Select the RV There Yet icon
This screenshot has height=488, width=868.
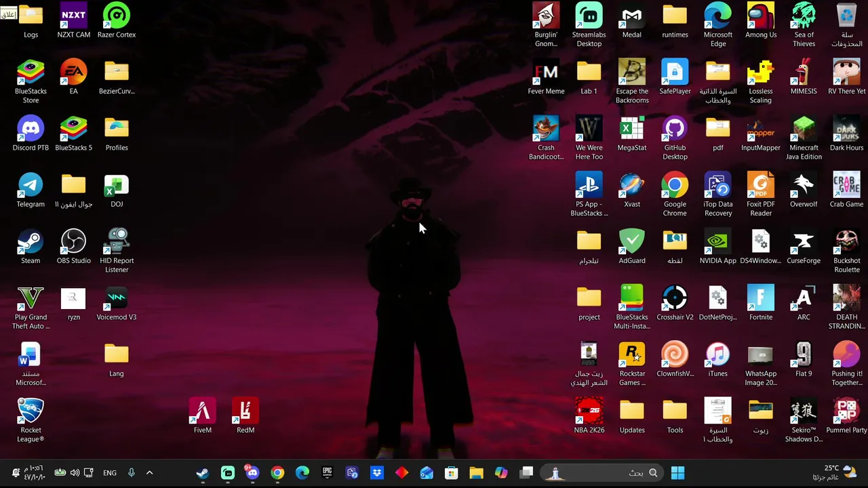[846, 77]
